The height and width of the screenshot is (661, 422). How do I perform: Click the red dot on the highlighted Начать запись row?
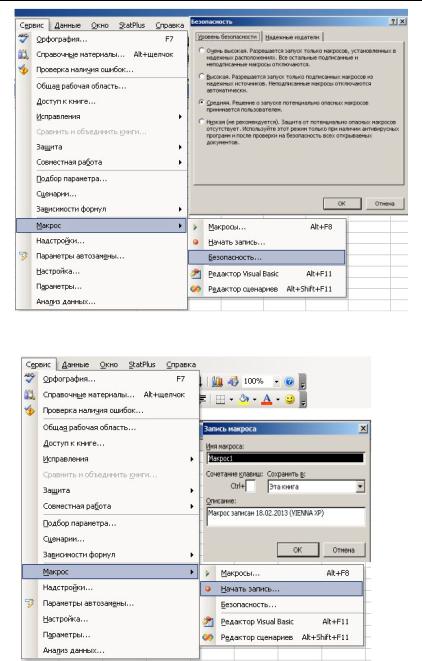click(x=208, y=589)
